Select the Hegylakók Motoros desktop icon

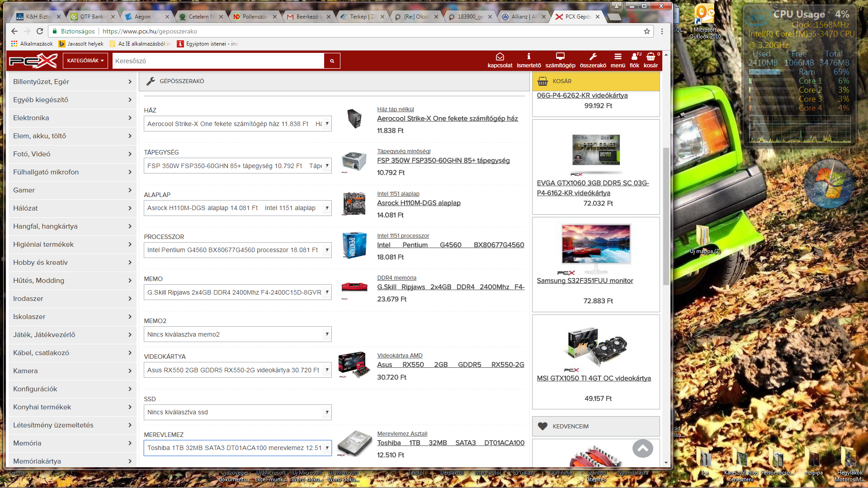point(849,465)
